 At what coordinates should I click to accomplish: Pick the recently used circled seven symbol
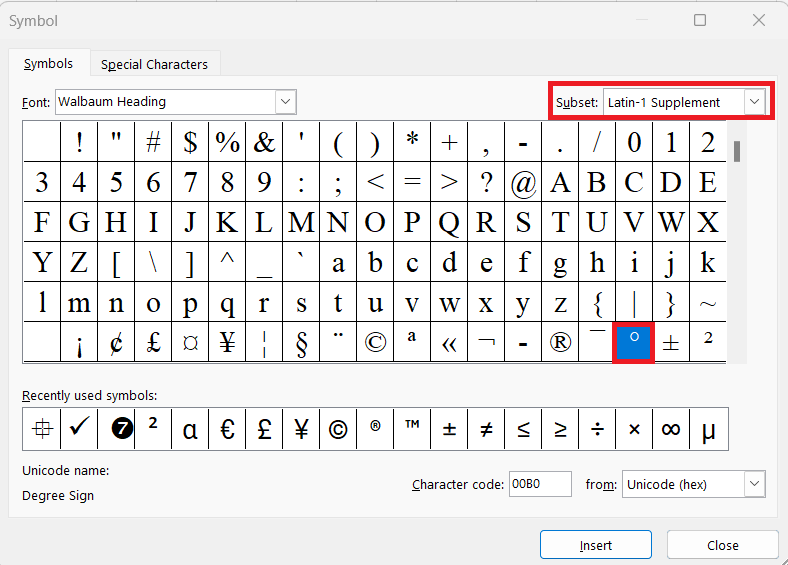(x=116, y=429)
